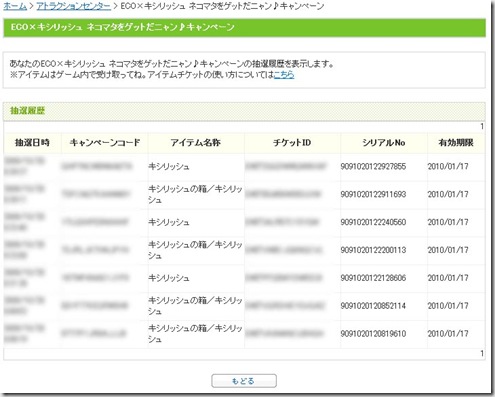Select serial number 9091020120852114
The image size is (495, 397).
click(373, 306)
